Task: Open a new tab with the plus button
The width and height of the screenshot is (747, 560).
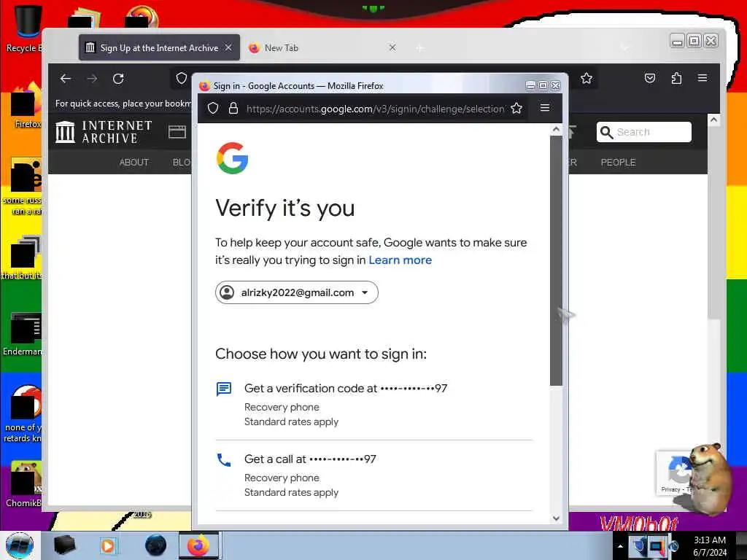Action: pyautogui.click(x=419, y=47)
